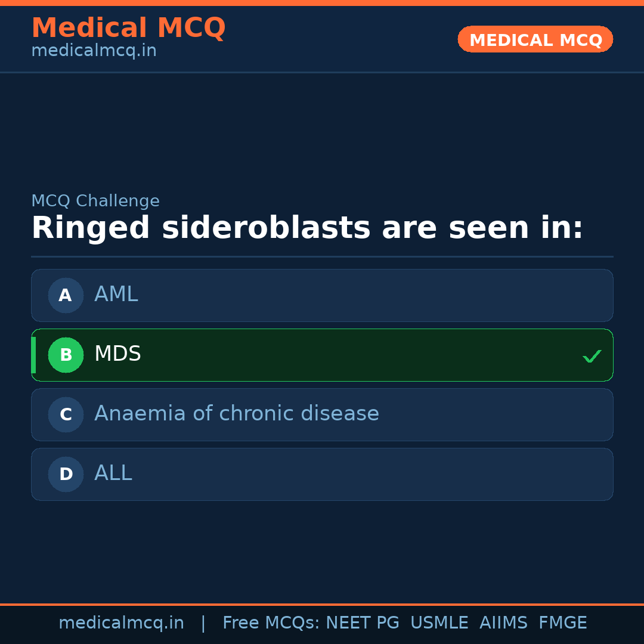Click AIIMS in the footer
The width and height of the screenshot is (644, 644).
tap(503, 623)
